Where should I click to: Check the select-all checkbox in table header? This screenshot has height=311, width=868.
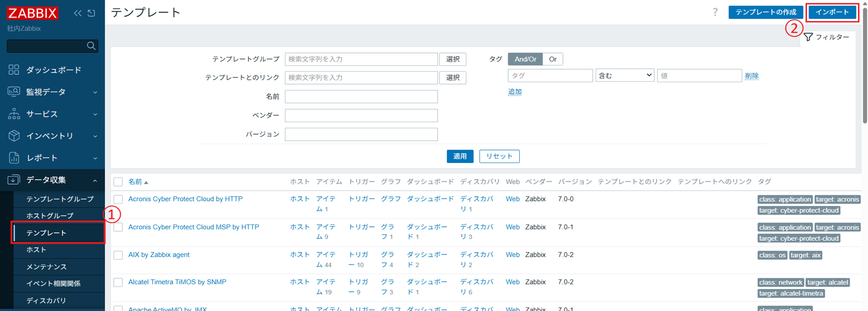118,182
